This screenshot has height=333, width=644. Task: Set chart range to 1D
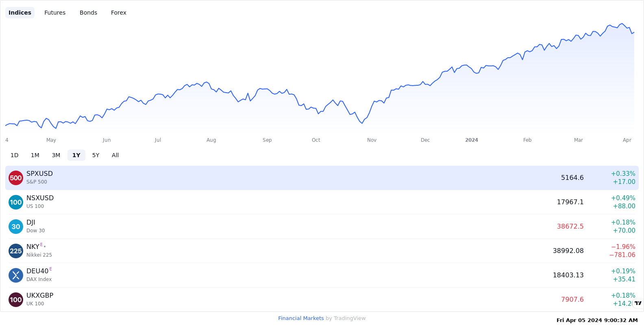pos(15,155)
